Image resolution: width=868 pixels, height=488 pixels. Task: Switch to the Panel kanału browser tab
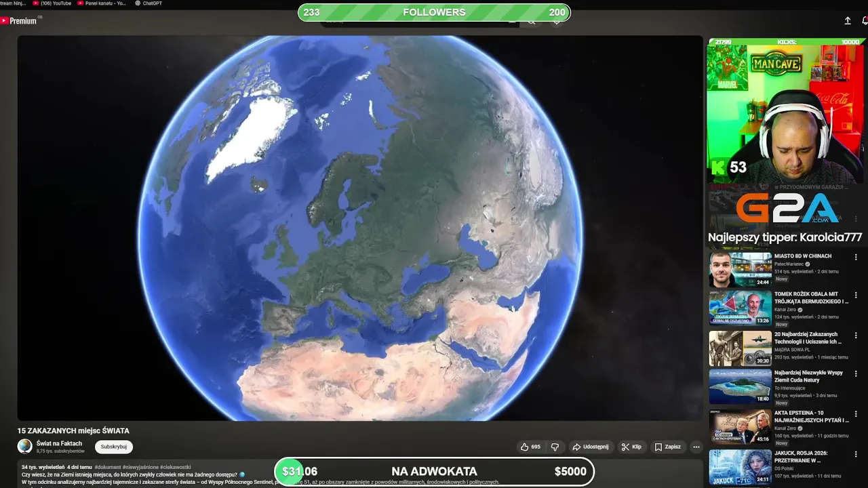(x=102, y=3)
